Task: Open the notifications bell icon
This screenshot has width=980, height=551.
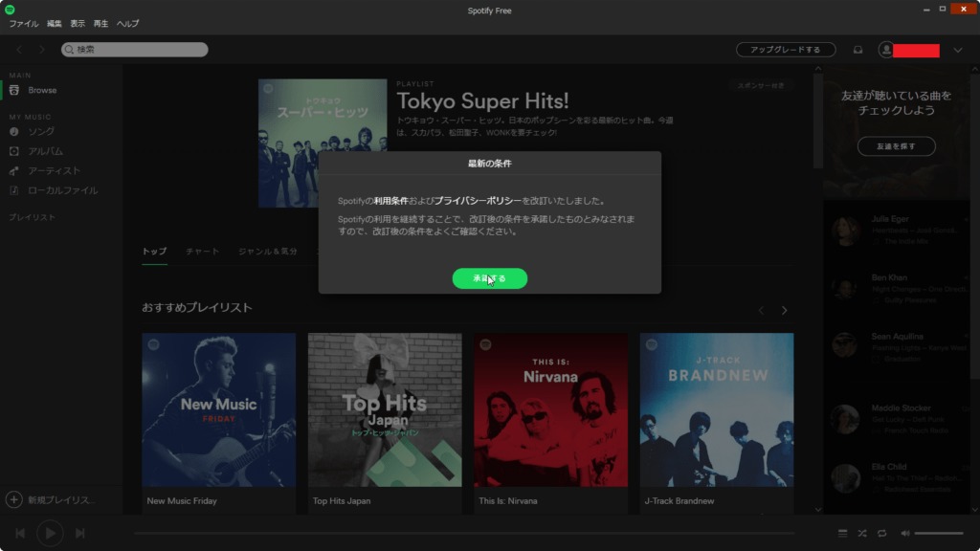Action: 858,50
